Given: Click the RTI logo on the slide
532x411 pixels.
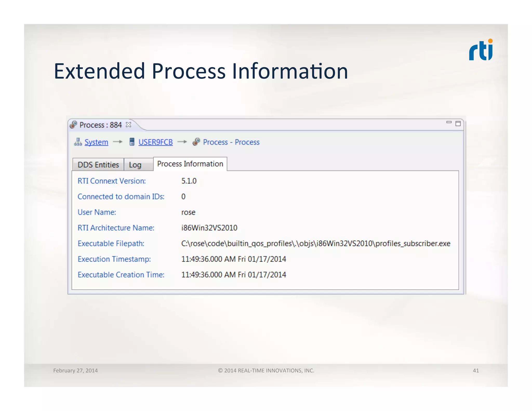Looking at the screenshot, I should 481,50.
